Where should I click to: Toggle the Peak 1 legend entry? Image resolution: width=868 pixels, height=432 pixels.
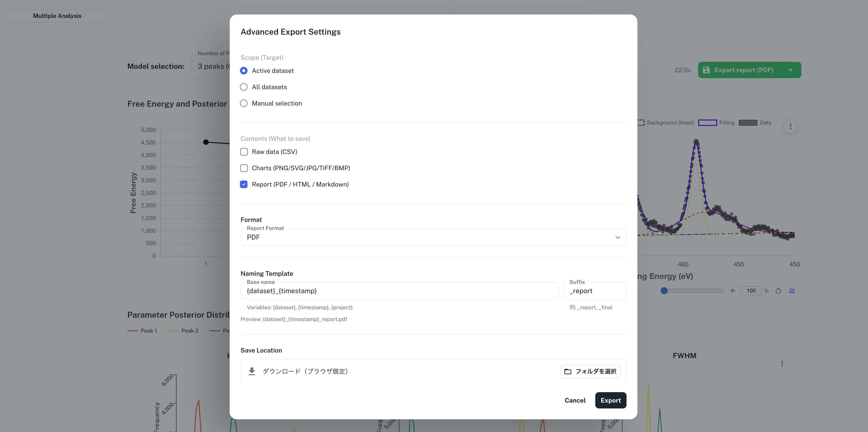click(142, 331)
